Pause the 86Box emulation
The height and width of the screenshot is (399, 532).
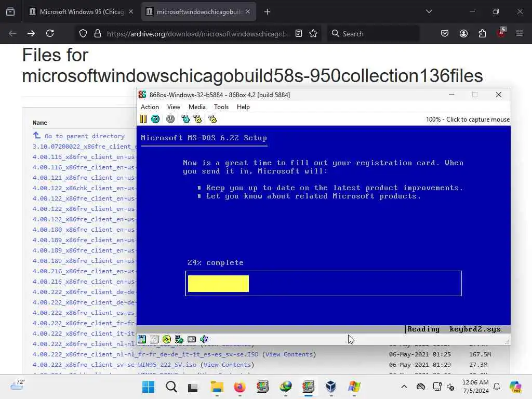[143, 119]
